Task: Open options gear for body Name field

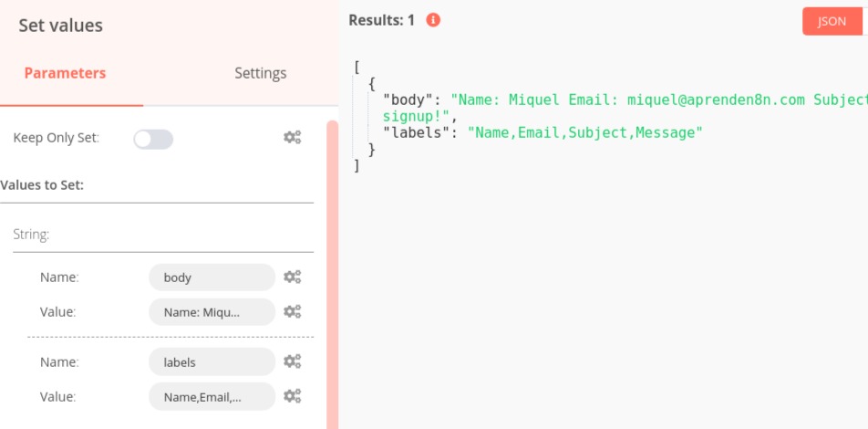Action: [292, 277]
